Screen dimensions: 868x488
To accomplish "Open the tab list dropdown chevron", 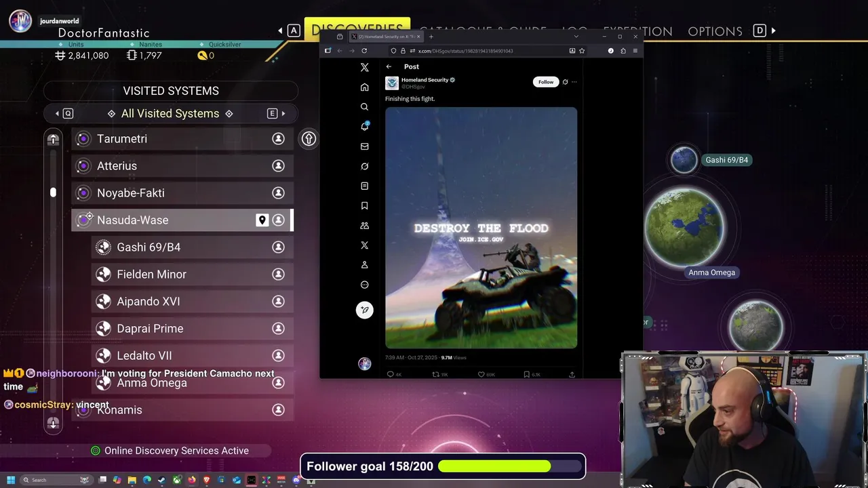I will (576, 37).
